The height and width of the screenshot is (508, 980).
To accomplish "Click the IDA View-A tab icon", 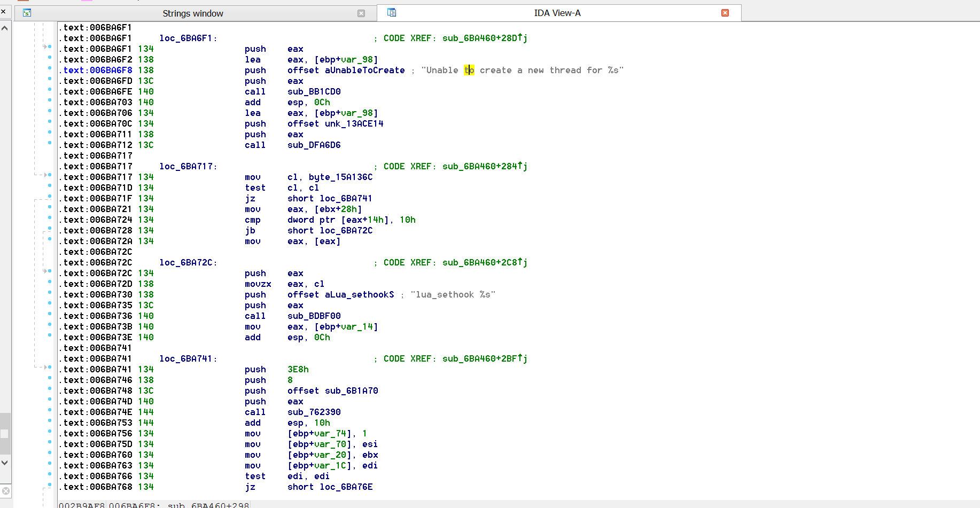I will pyautogui.click(x=392, y=12).
